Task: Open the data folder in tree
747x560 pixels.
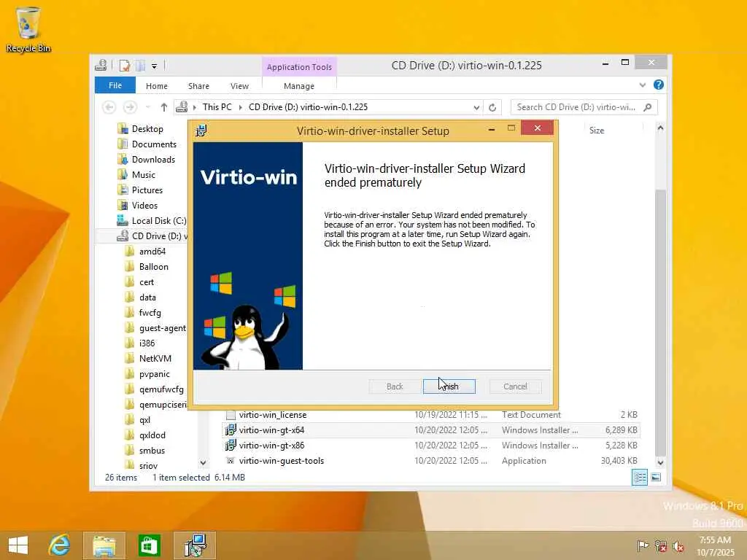Action: click(147, 297)
